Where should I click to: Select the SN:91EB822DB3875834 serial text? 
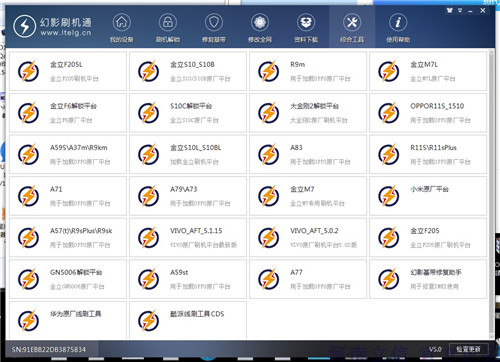click(49, 349)
